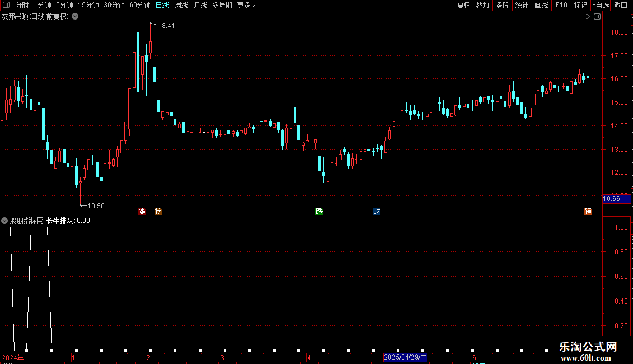The image size is (633, 364).
Task: Select the 30分钟 period
Action: coord(114,5)
